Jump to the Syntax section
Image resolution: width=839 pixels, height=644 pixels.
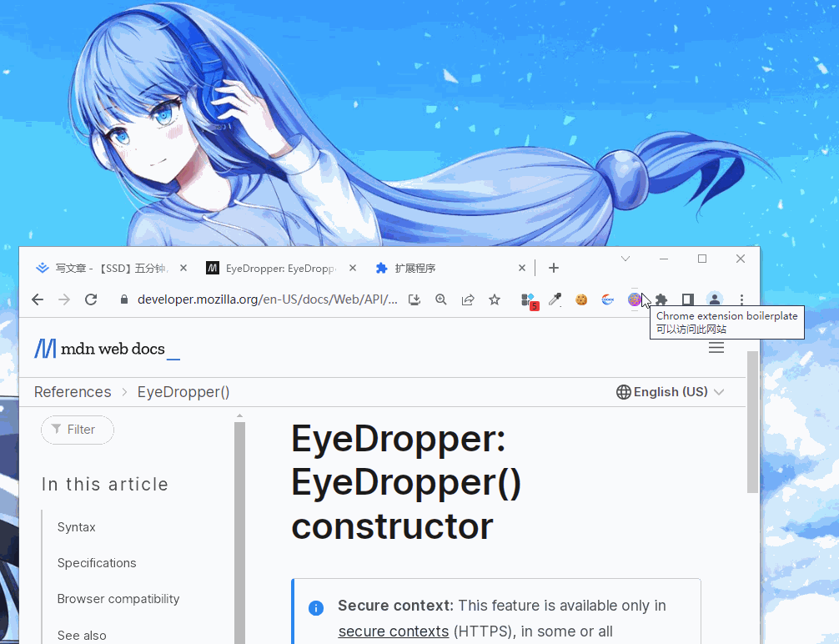pos(77,526)
